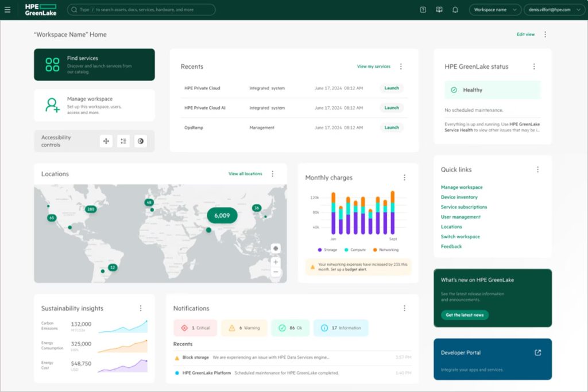Screen dimensions: 588x392
Task: Toggle the contrast accessibility control
Action: pyautogui.click(x=141, y=141)
